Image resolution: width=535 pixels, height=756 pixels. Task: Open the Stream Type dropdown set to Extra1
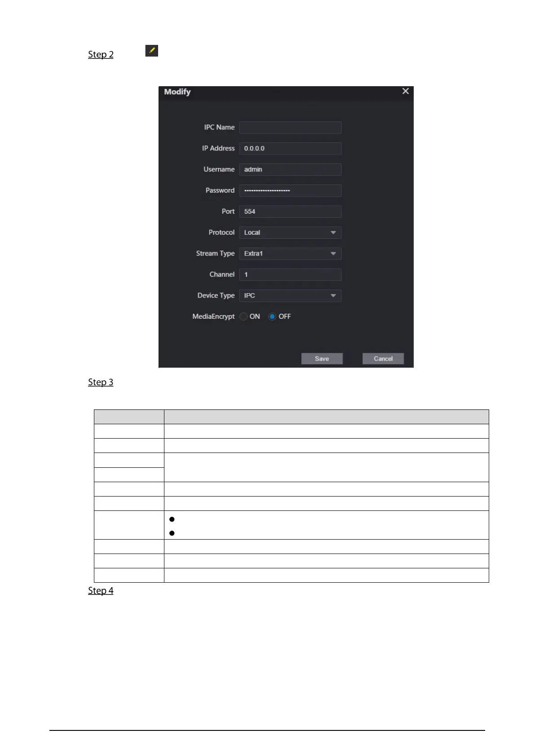pyautogui.click(x=290, y=254)
